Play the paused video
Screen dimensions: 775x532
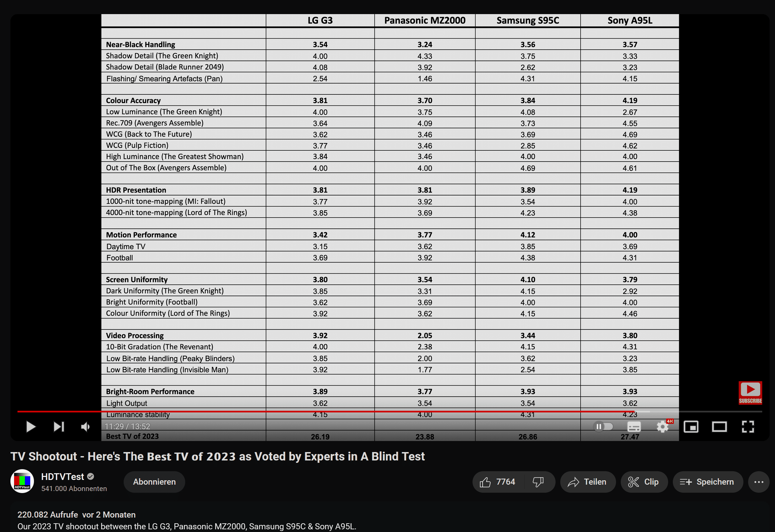tap(31, 427)
